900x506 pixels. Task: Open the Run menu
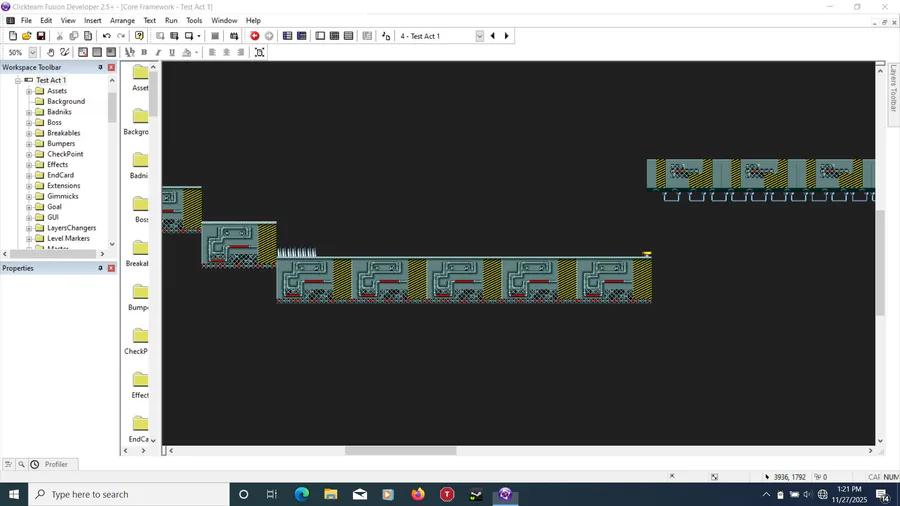(171, 20)
